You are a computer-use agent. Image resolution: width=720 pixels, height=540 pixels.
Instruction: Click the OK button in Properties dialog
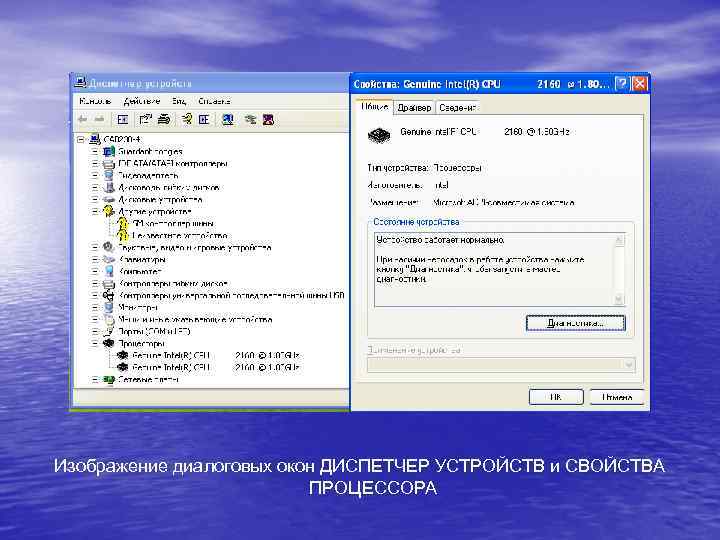556,397
